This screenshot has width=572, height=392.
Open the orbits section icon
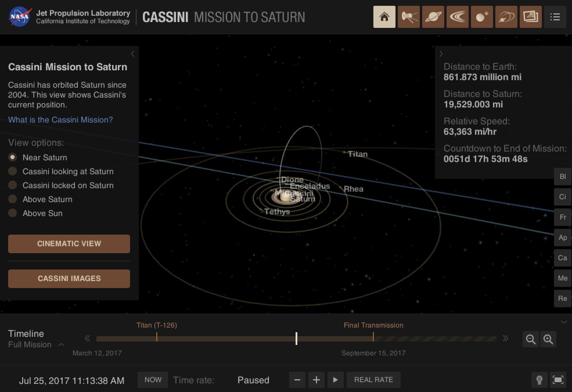click(506, 17)
